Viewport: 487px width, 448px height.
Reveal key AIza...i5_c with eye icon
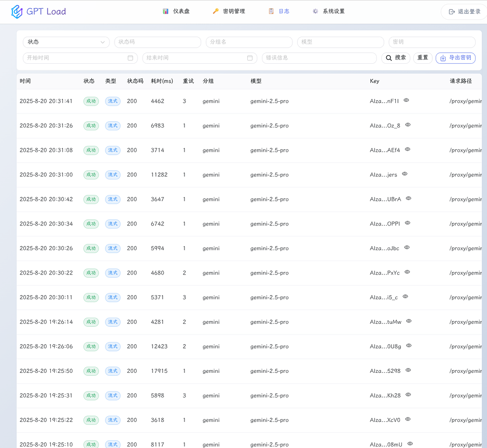[405, 297]
